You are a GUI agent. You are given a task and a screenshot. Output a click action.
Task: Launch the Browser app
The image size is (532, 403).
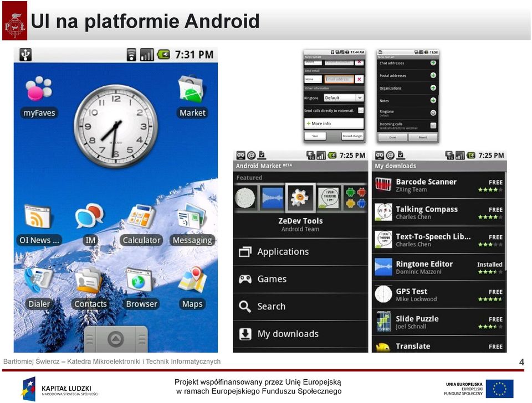click(141, 288)
